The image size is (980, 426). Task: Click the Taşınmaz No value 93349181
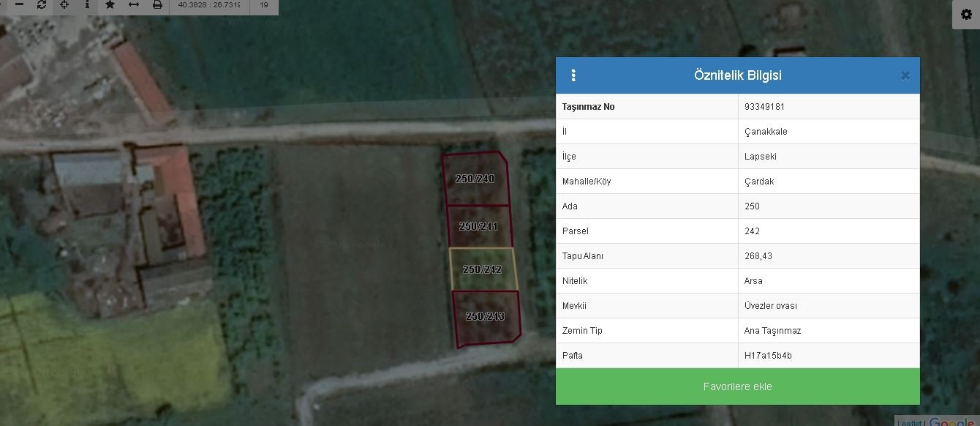coord(764,107)
